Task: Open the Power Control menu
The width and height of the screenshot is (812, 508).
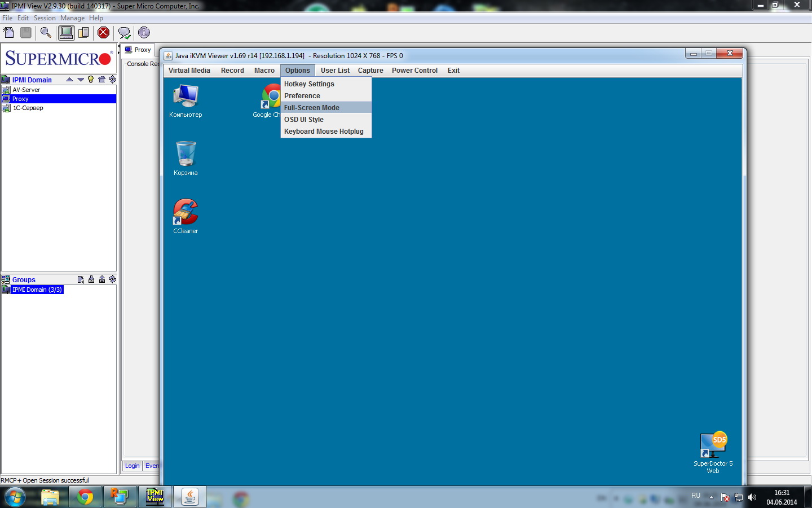Action: pos(414,71)
